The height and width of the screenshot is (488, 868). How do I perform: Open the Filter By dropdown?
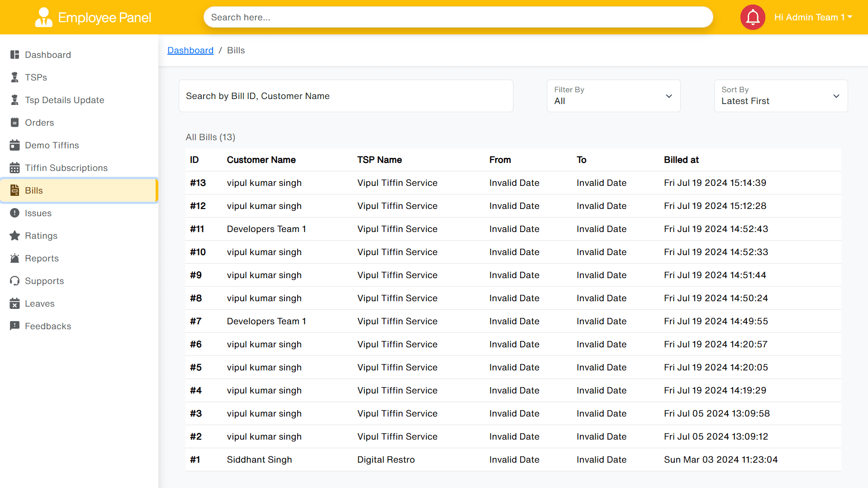pos(613,96)
